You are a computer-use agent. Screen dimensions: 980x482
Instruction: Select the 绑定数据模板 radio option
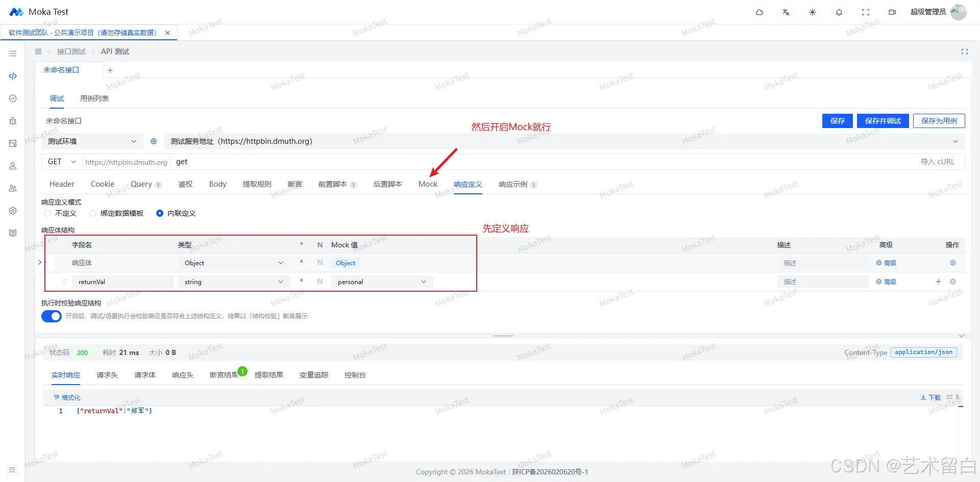(x=93, y=213)
